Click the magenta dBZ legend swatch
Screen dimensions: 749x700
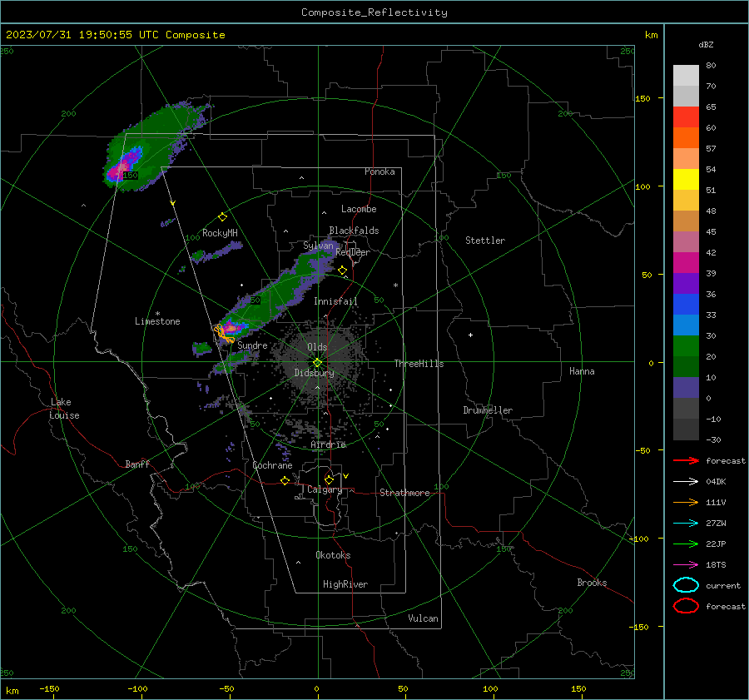[x=686, y=262]
